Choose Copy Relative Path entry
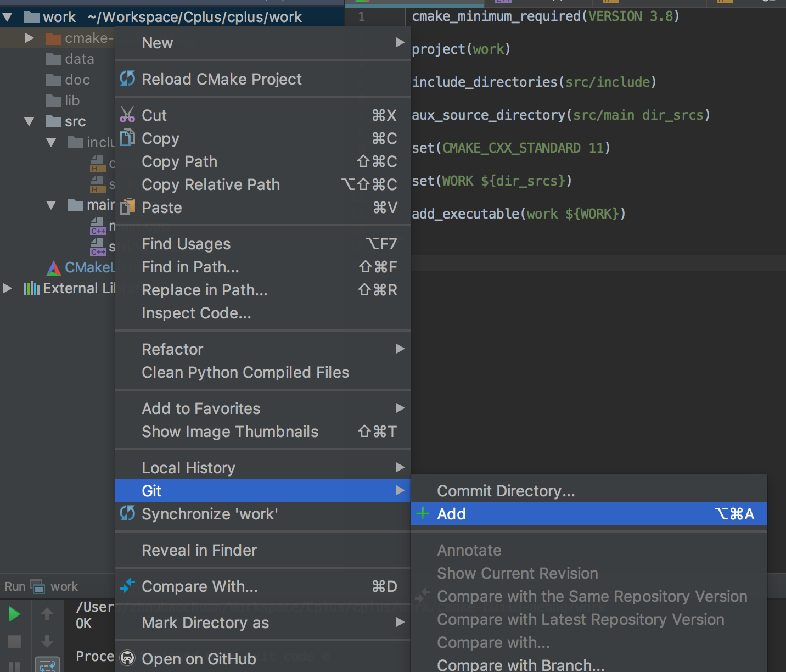The image size is (786, 672). point(263,184)
